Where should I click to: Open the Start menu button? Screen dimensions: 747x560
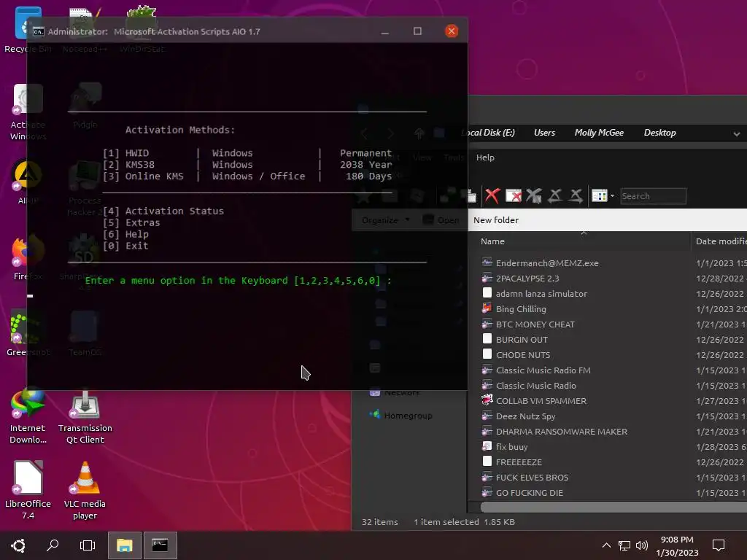[18, 545]
